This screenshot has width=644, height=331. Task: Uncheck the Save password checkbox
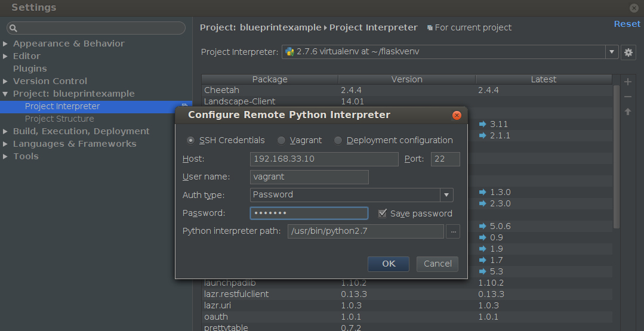383,214
